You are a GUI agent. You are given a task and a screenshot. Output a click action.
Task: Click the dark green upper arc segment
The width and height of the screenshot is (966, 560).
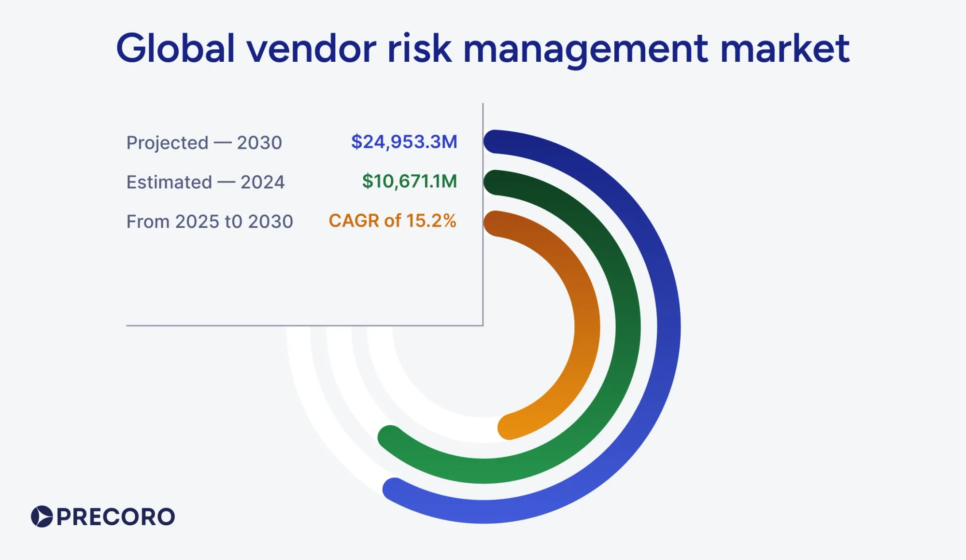point(512,183)
